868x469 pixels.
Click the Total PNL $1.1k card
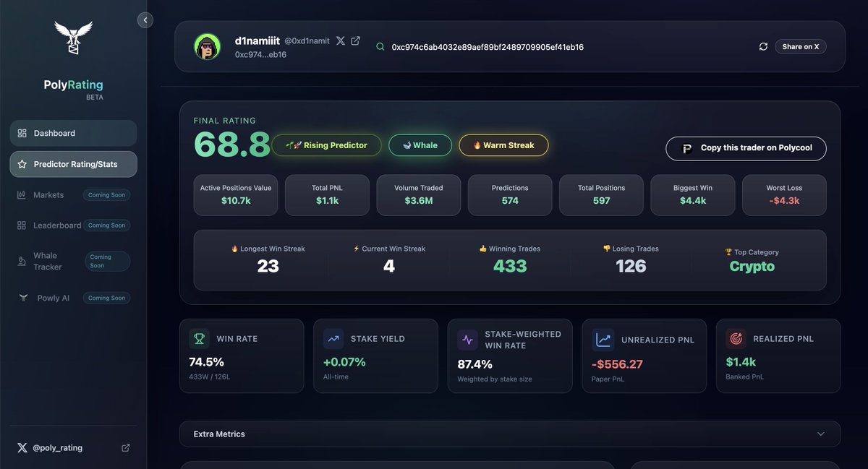[327, 195]
